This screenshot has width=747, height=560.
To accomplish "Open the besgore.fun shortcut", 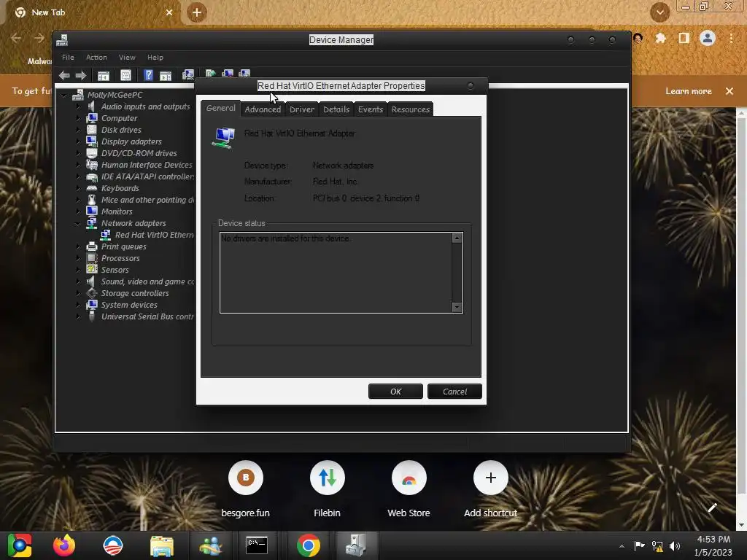I will 245,489.
